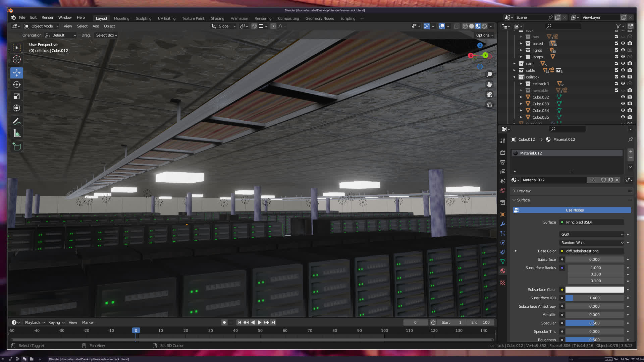Uncheck the lamps collection checkbox

(x=616, y=57)
